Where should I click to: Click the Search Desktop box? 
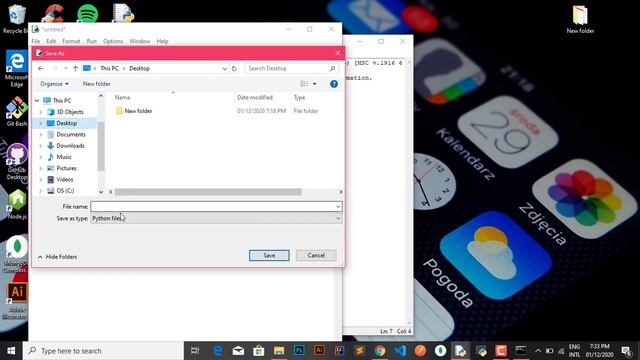(x=291, y=69)
